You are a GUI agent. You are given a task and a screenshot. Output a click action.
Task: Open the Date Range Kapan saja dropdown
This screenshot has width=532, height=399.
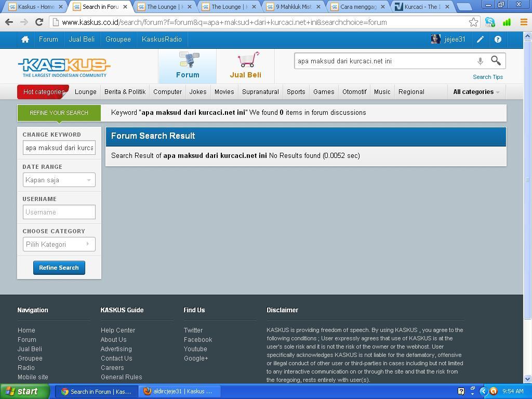pyautogui.click(x=59, y=180)
